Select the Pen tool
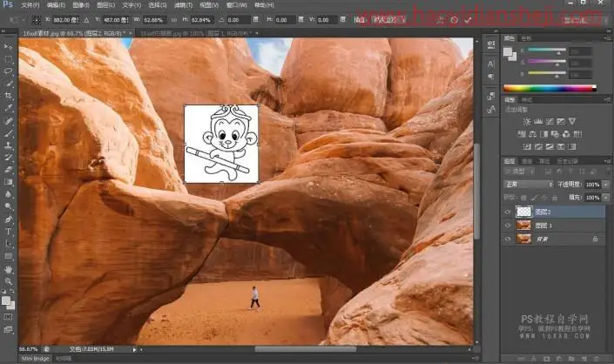This screenshot has width=614, height=364. (8, 219)
